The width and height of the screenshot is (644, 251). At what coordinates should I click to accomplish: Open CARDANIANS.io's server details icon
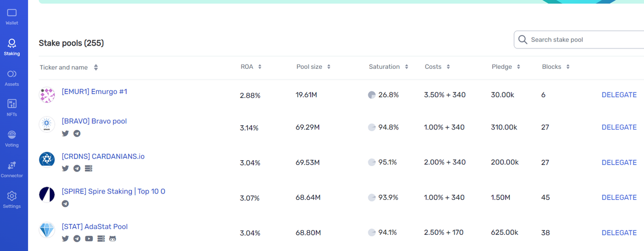pyautogui.click(x=89, y=168)
